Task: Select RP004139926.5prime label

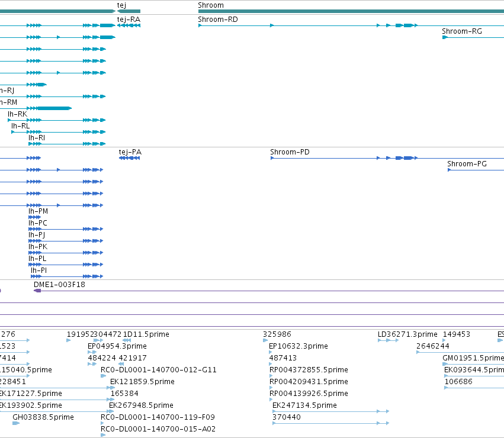Action: pyautogui.click(x=309, y=394)
